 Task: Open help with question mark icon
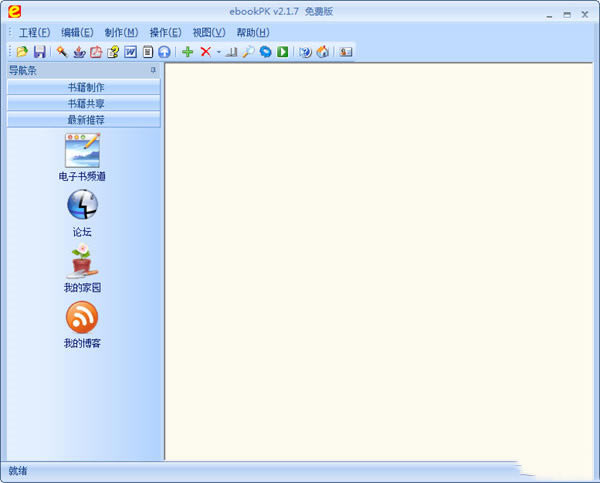pos(305,52)
